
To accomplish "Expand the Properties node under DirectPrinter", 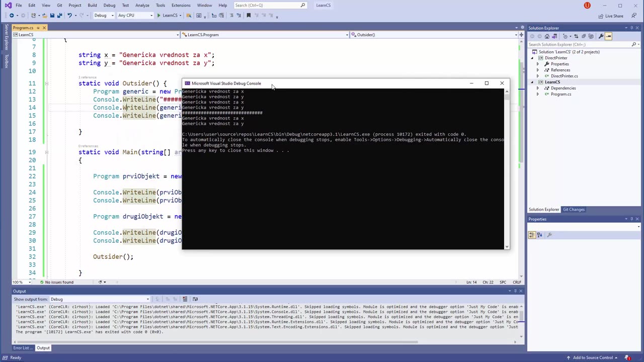I will pos(537,64).
